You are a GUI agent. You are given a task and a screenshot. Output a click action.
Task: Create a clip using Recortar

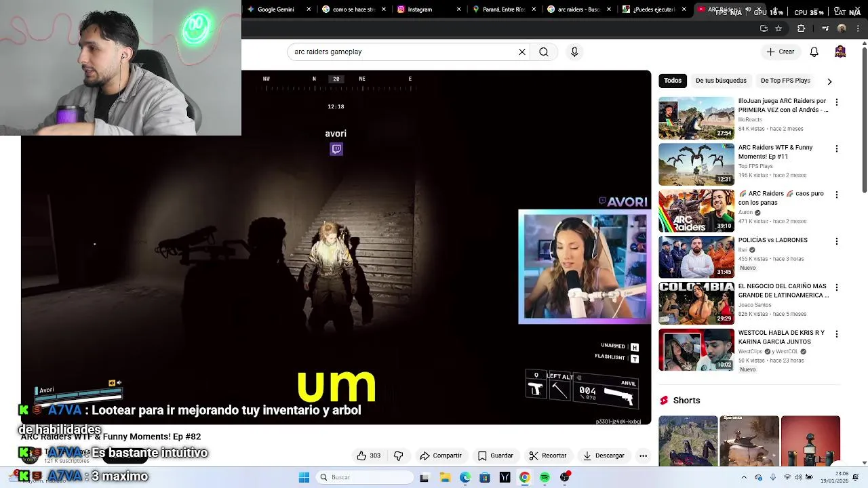548,455
